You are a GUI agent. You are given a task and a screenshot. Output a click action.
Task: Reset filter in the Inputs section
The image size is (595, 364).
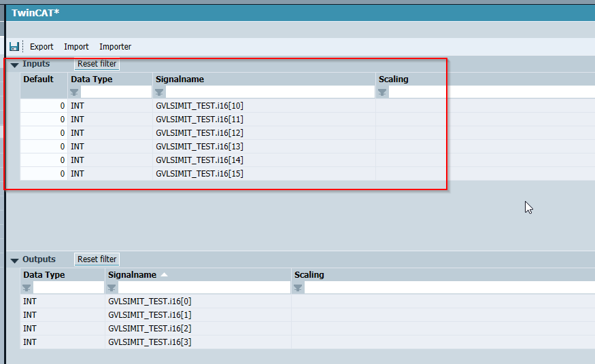click(x=97, y=64)
